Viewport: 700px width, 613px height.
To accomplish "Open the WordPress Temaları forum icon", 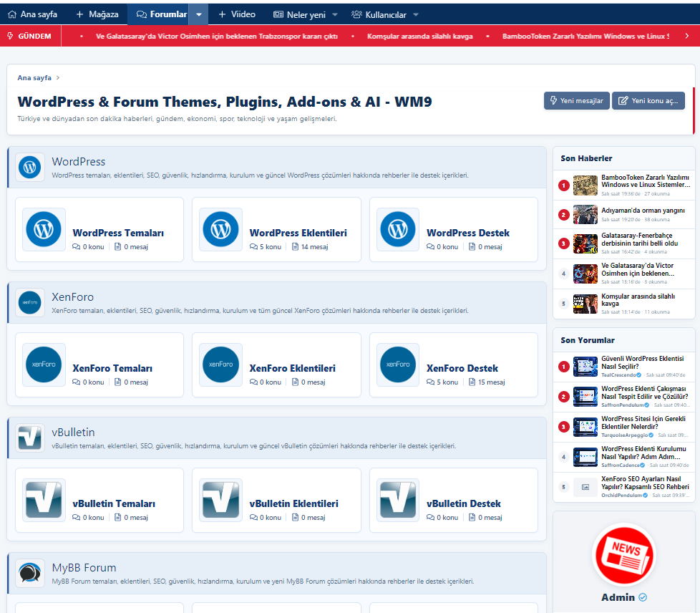I will (x=44, y=229).
